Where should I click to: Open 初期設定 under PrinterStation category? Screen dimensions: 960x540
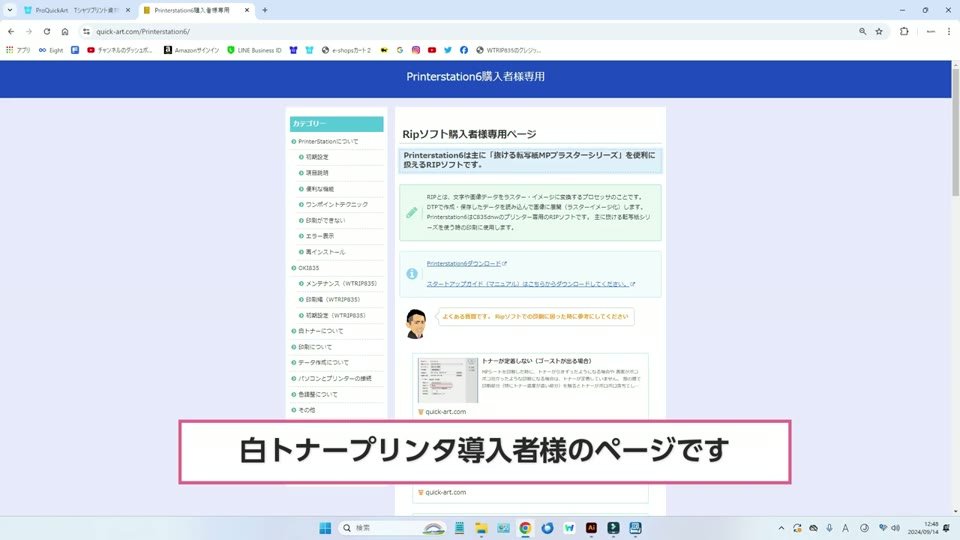[x=317, y=157]
